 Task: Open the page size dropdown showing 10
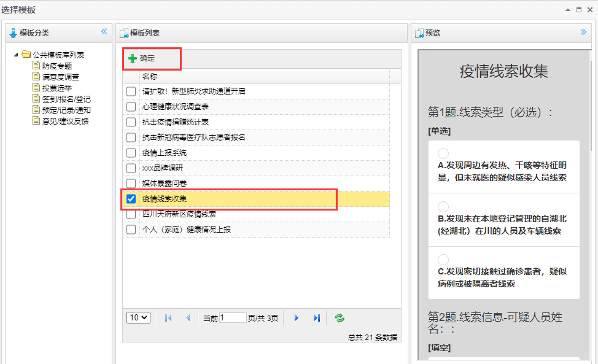pyautogui.click(x=138, y=317)
